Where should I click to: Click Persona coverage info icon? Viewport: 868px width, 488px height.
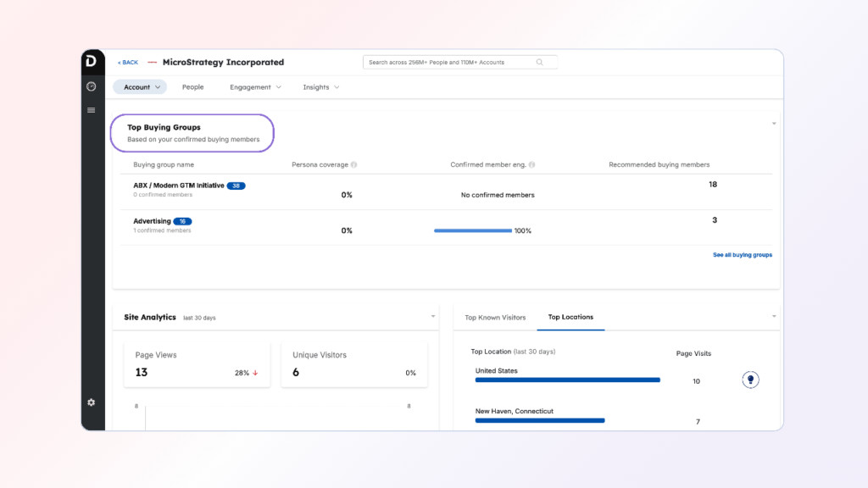coord(353,165)
